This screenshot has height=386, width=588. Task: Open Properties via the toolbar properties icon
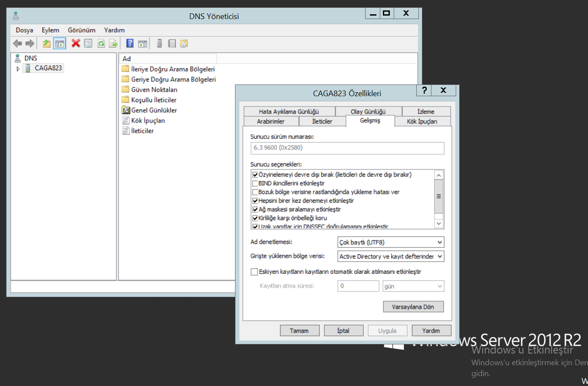(x=88, y=43)
